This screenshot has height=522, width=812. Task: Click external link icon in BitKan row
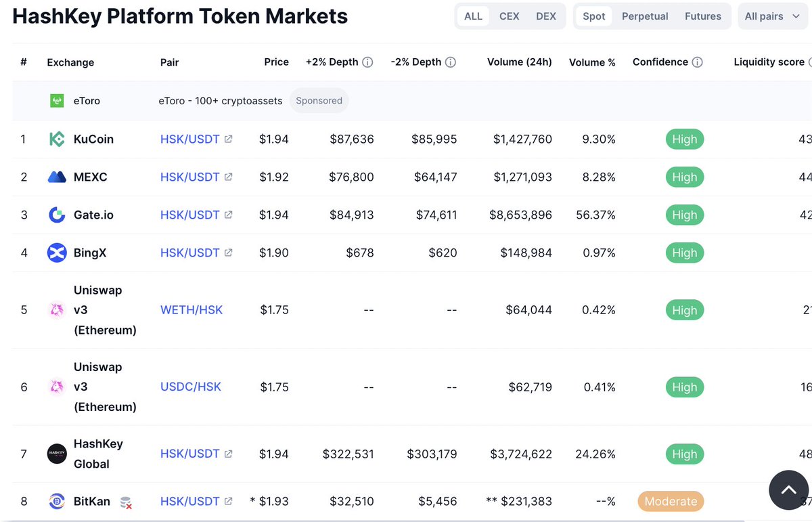point(229,502)
